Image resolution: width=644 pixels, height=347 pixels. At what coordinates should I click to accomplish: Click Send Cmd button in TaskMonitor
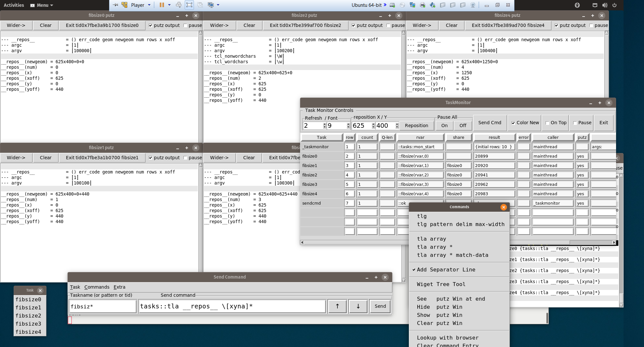[489, 123]
